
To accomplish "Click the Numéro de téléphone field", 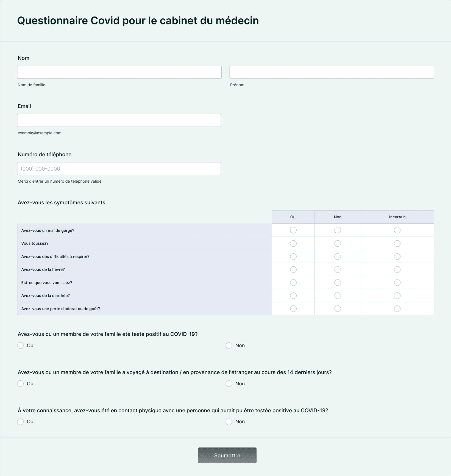I will coord(119,169).
